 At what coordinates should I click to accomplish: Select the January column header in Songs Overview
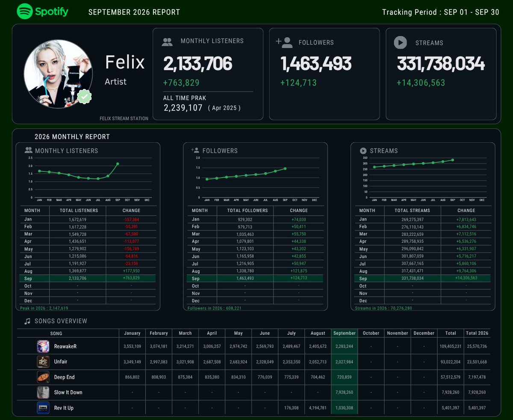[x=132, y=333]
